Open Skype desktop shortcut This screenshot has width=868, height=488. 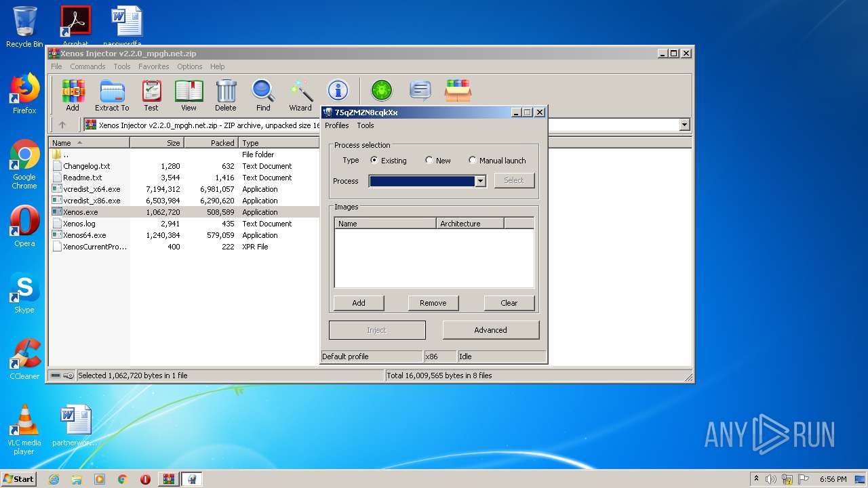[24, 293]
